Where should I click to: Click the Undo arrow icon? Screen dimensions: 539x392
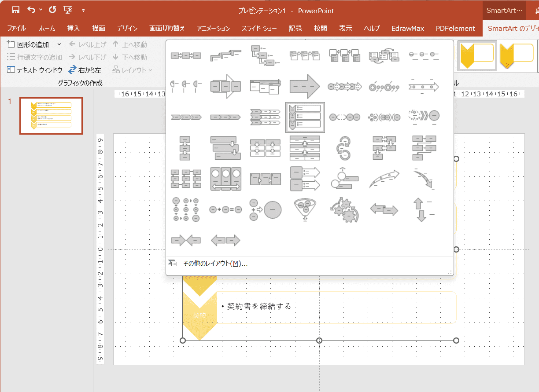coord(31,10)
